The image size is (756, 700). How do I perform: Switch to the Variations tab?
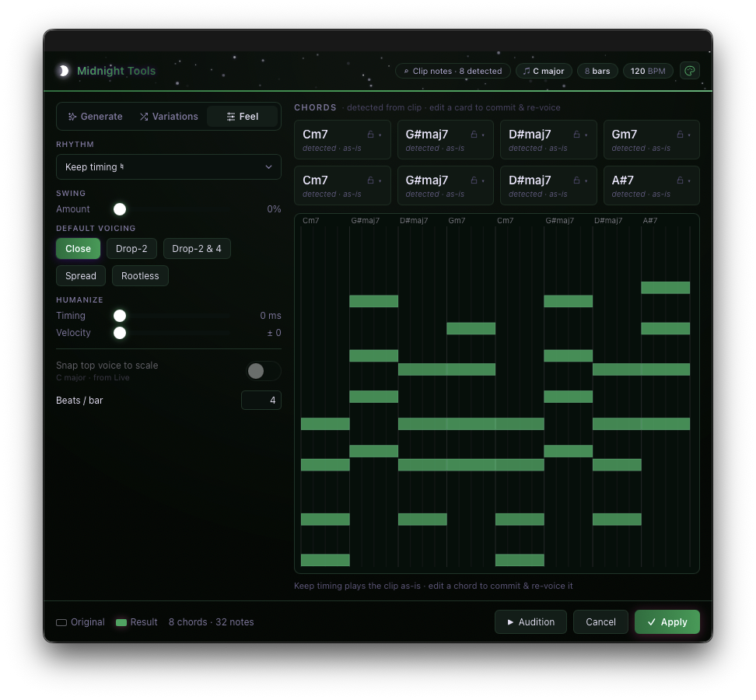[170, 117]
